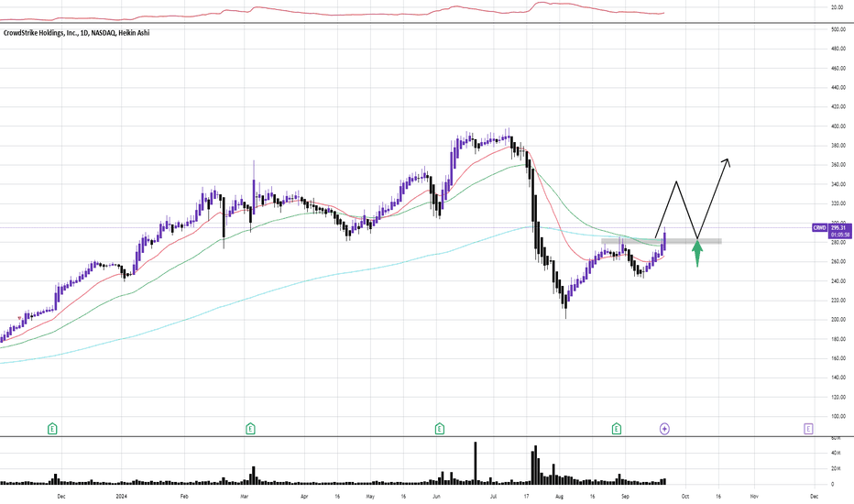Select the green up-arrow drawing
The height and width of the screenshot is (504, 854).
click(x=697, y=253)
